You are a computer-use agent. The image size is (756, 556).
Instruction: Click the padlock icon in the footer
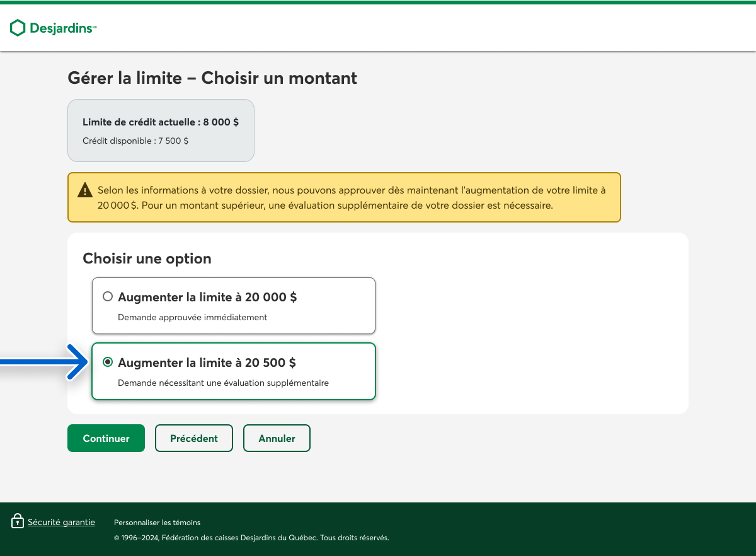click(18, 521)
